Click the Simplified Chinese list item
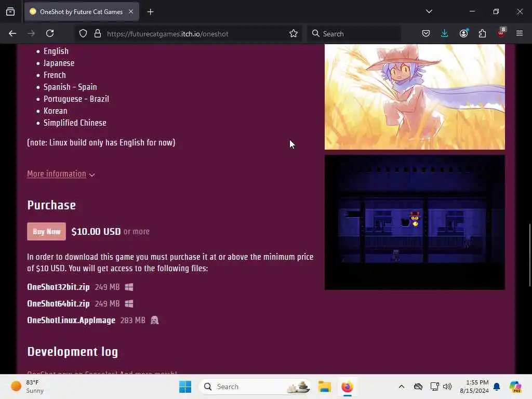The height and width of the screenshot is (399, 532). [75, 123]
